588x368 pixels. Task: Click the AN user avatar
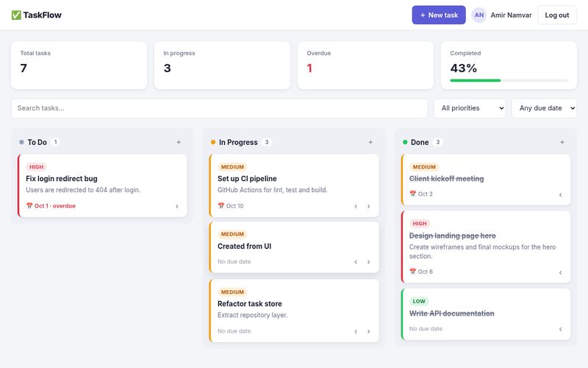pyautogui.click(x=479, y=15)
